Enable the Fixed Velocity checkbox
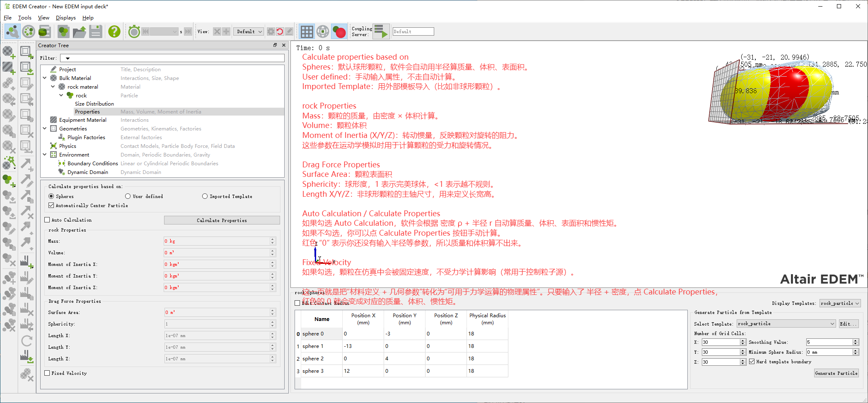Viewport: 868px width, 403px height. (x=47, y=373)
